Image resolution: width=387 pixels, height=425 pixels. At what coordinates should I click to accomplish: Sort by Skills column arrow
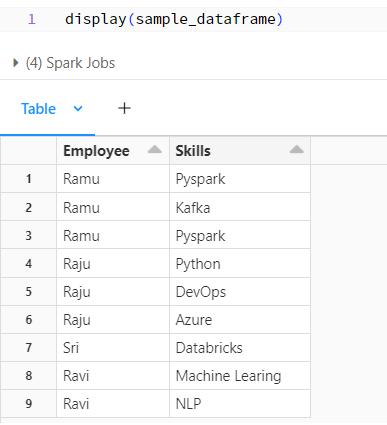click(297, 150)
